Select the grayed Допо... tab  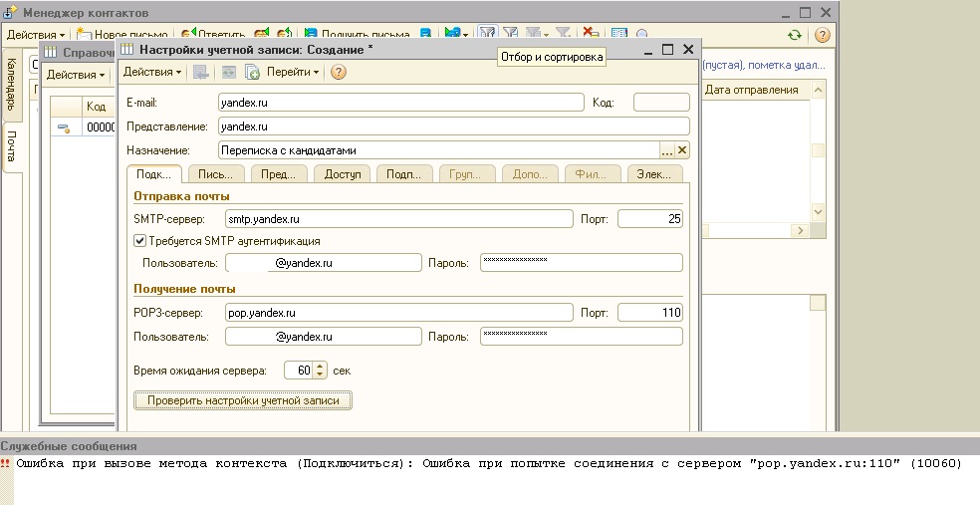pos(530,174)
